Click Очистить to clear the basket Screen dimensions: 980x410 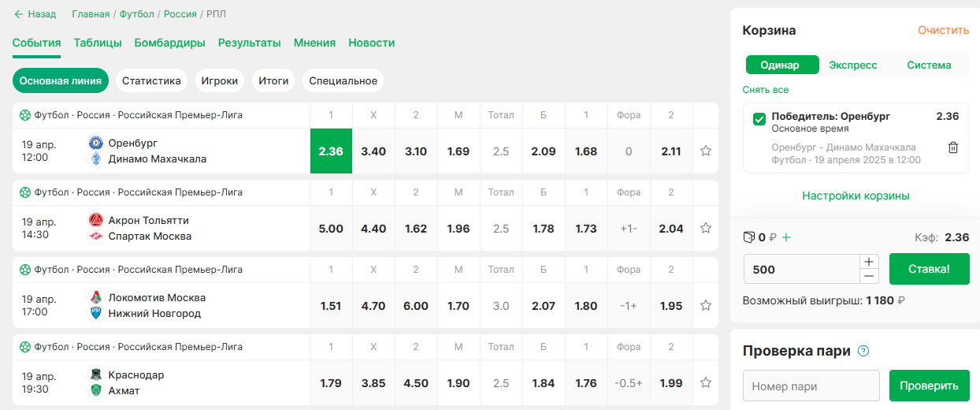tap(943, 30)
